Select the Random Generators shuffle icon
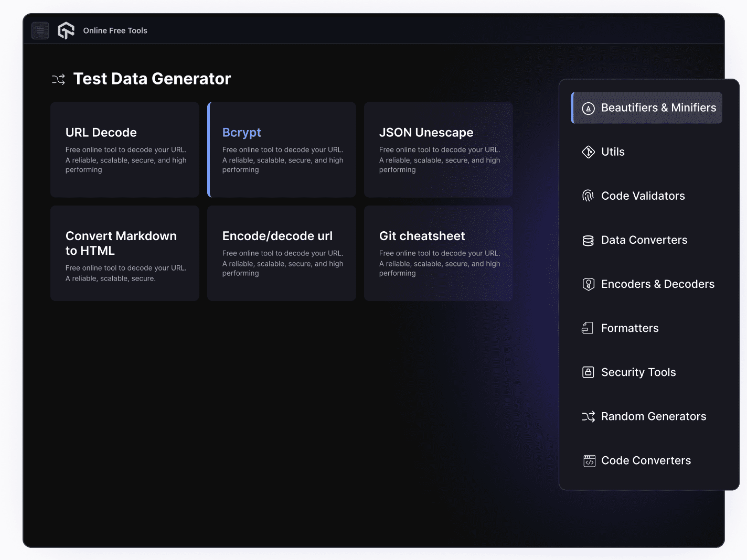 (589, 416)
